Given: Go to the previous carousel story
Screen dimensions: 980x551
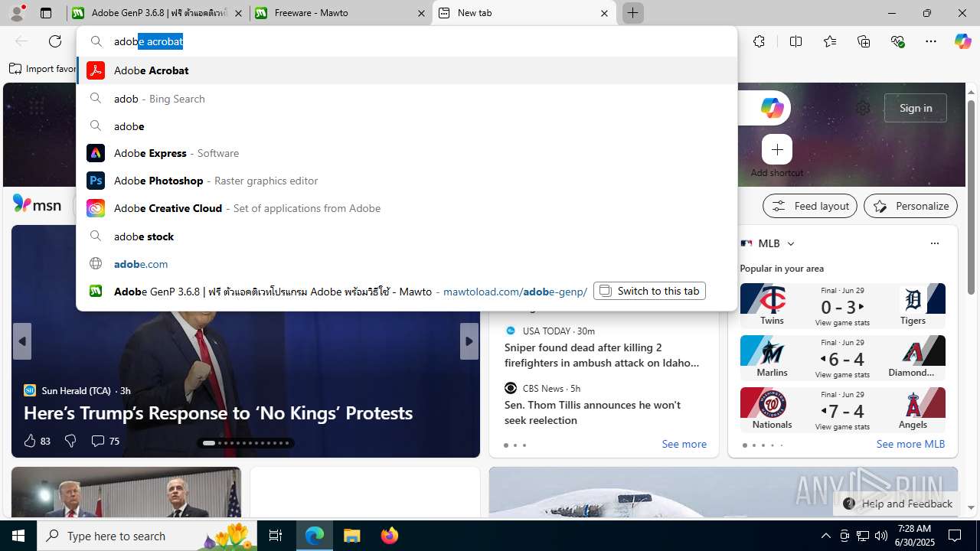Looking at the screenshot, I should coord(22,341).
